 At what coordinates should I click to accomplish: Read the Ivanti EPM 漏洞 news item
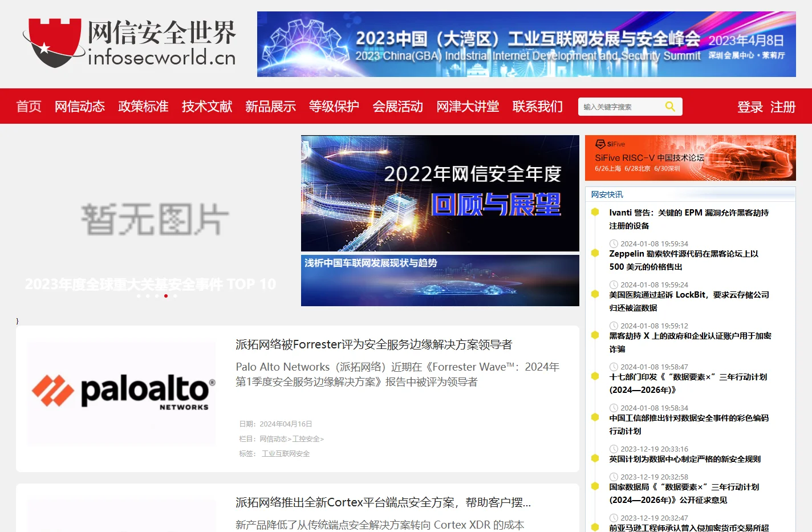[689, 219]
